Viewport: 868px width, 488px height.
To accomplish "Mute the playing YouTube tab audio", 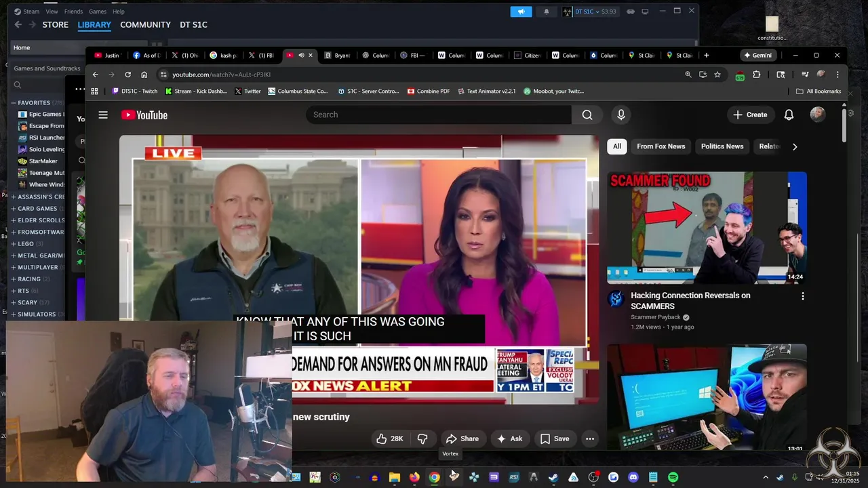I will pyautogui.click(x=301, y=55).
